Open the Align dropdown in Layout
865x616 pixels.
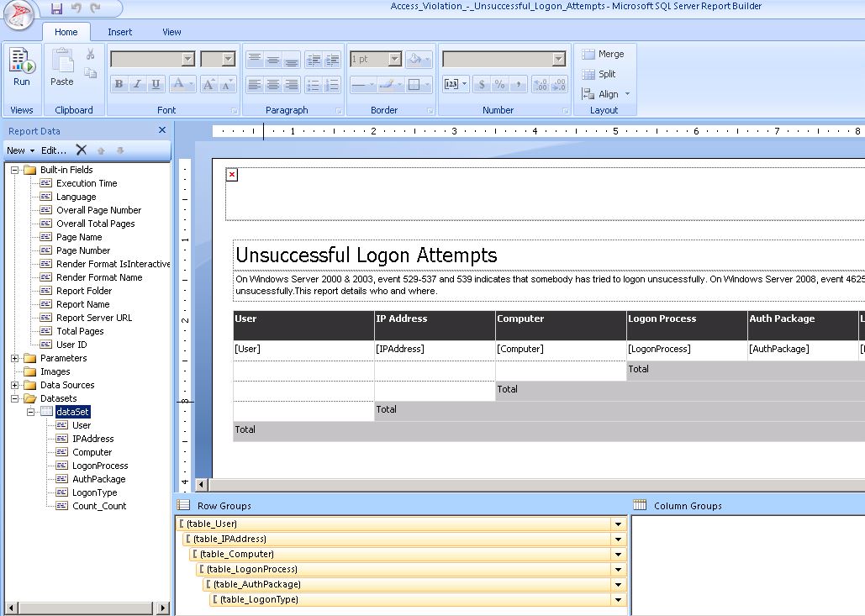[607, 94]
